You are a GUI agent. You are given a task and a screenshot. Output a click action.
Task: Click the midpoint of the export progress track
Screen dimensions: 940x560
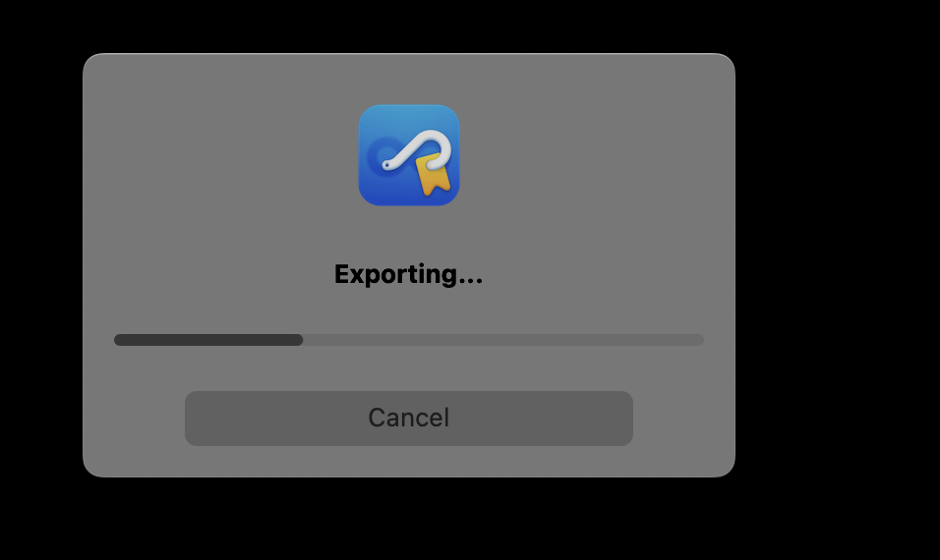coord(409,340)
